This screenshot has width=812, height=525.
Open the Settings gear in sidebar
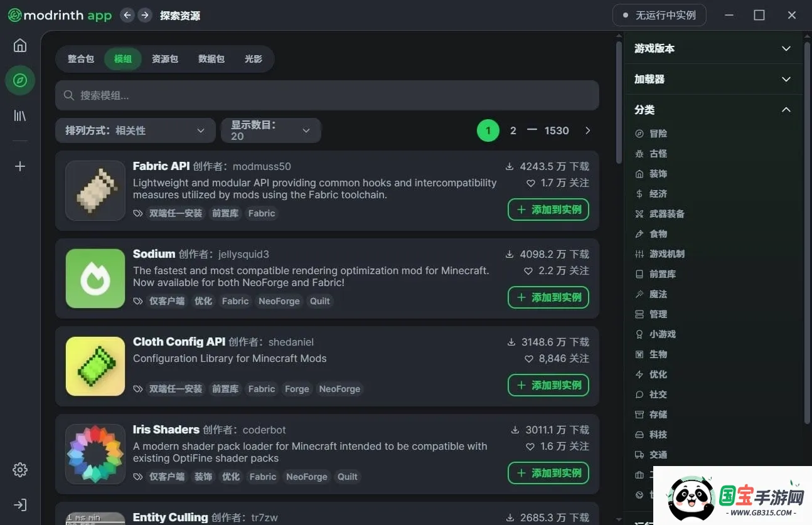pyautogui.click(x=20, y=470)
